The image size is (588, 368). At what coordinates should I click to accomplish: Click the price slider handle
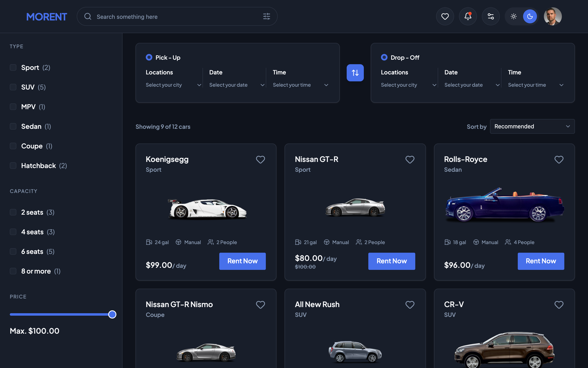click(x=112, y=314)
